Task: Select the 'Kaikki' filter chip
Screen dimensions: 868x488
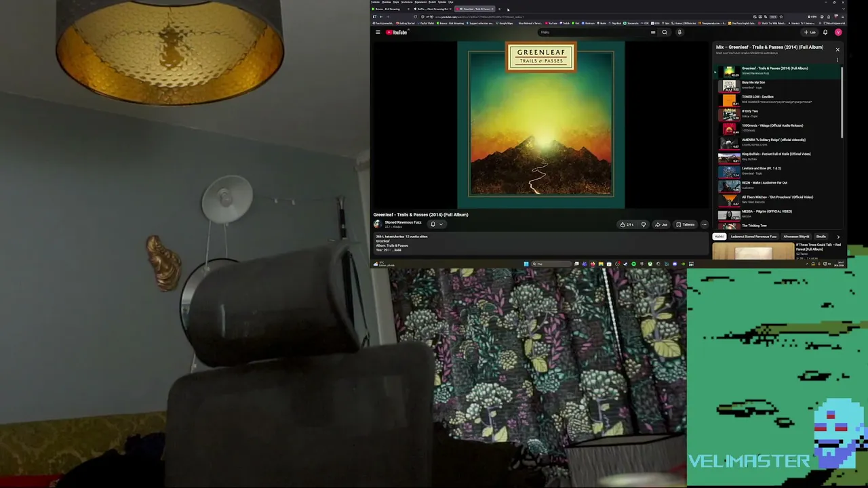Action: pos(719,237)
